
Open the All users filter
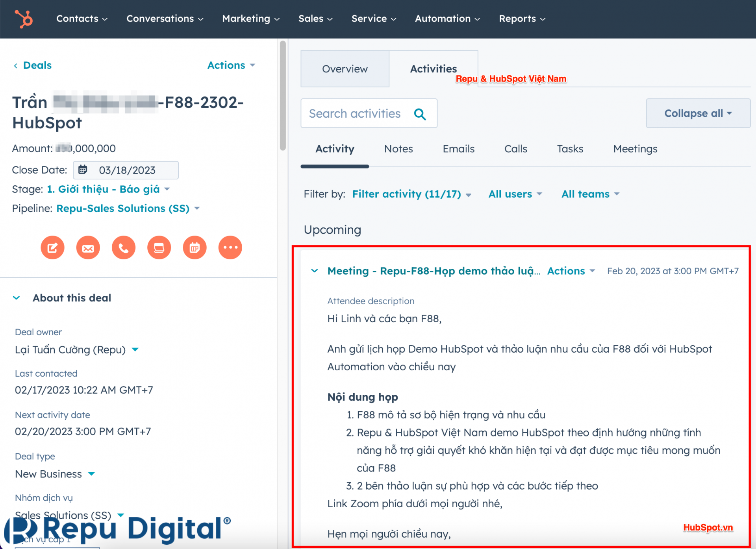click(x=515, y=194)
